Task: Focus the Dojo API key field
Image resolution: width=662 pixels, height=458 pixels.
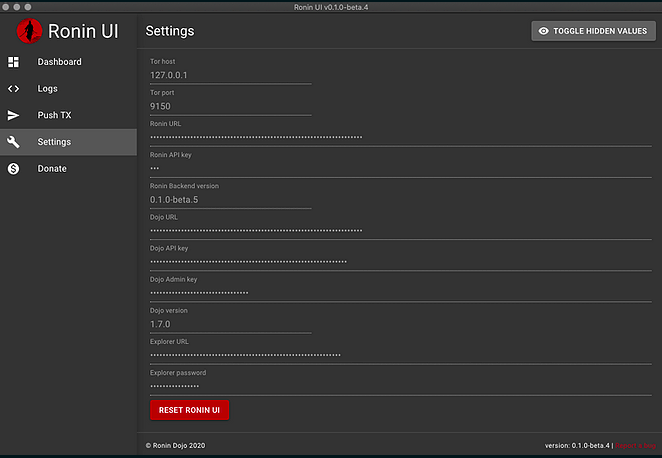Action: (x=401, y=262)
